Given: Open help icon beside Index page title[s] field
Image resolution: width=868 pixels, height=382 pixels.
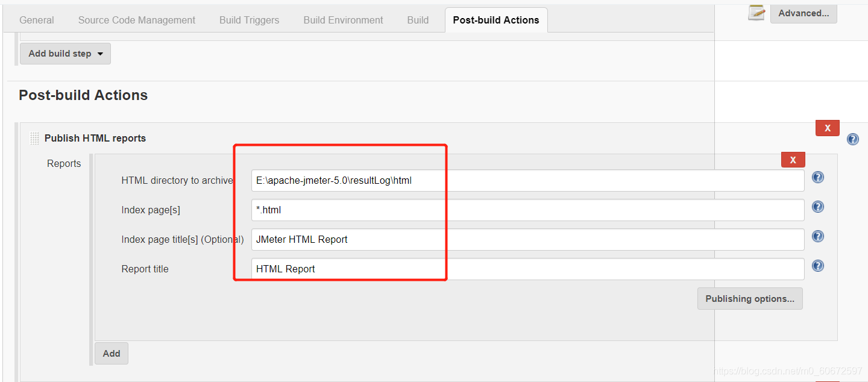Looking at the screenshot, I should (818, 236).
